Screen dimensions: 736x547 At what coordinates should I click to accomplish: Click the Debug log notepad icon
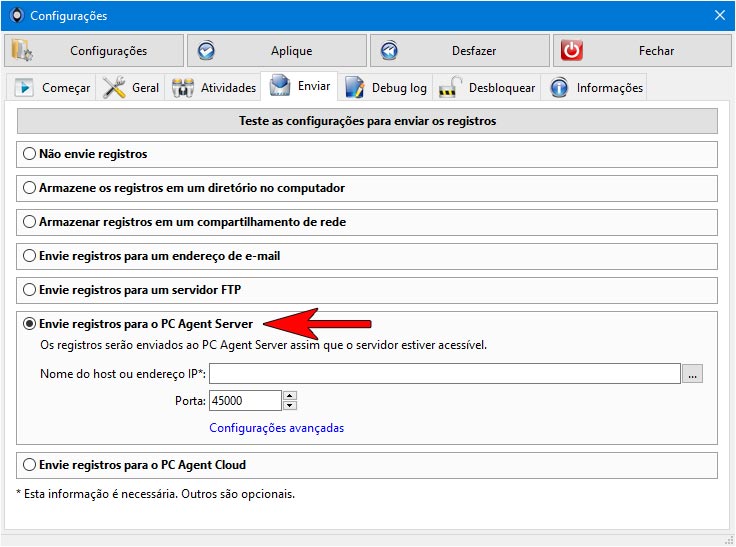pyautogui.click(x=354, y=87)
